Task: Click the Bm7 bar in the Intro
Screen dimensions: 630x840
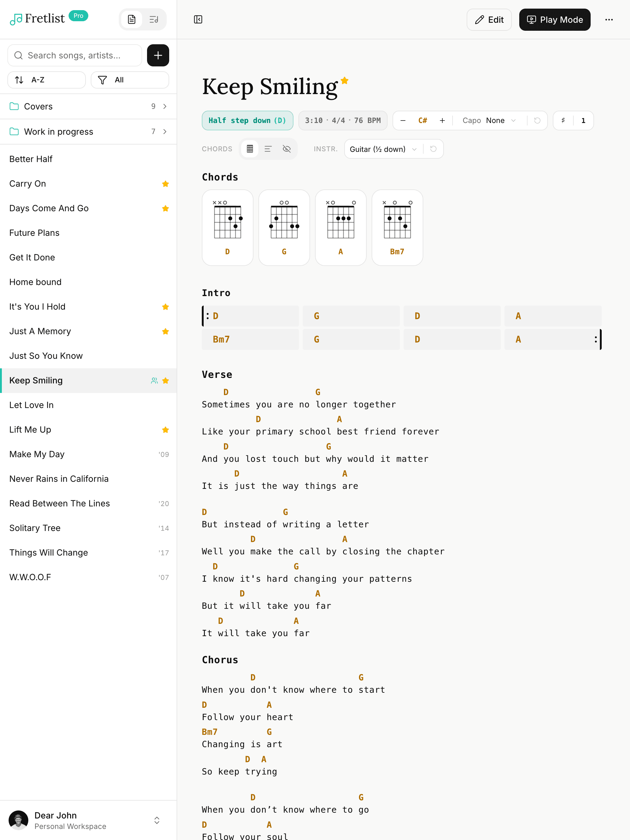Action: (x=250, y=339)
